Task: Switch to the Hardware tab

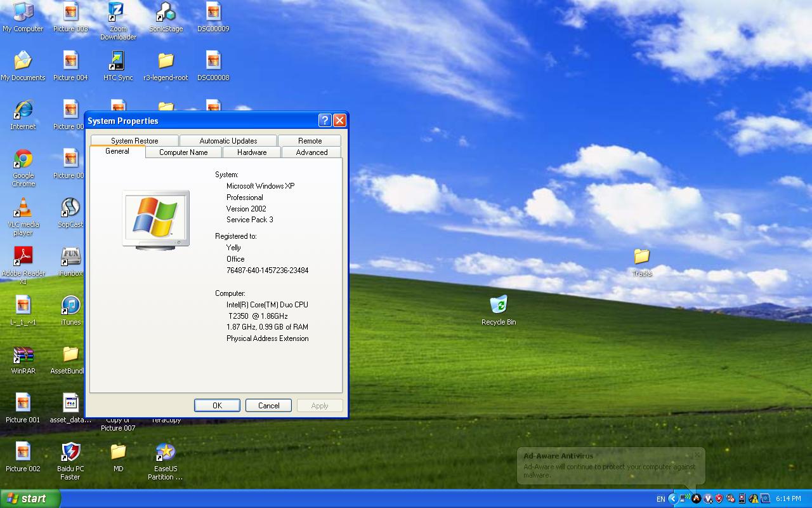Action: pos(252,152)
